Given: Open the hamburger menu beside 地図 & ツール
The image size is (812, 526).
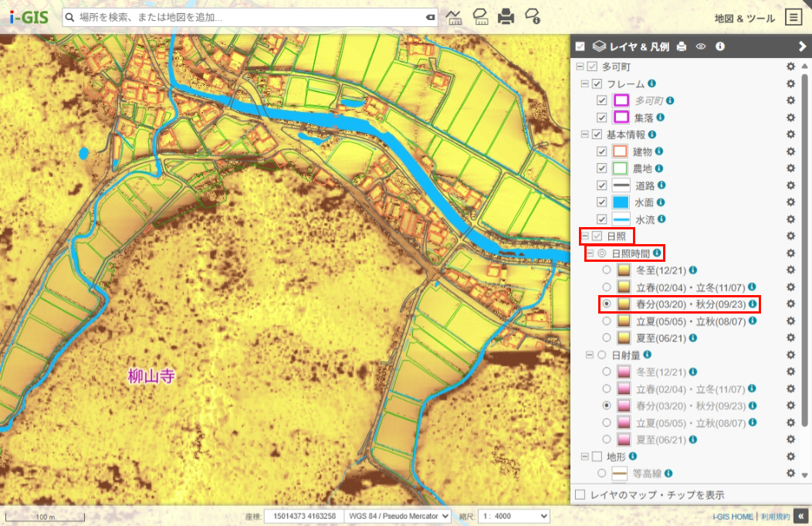Looking at the screenshot, I should coord(793,17).
